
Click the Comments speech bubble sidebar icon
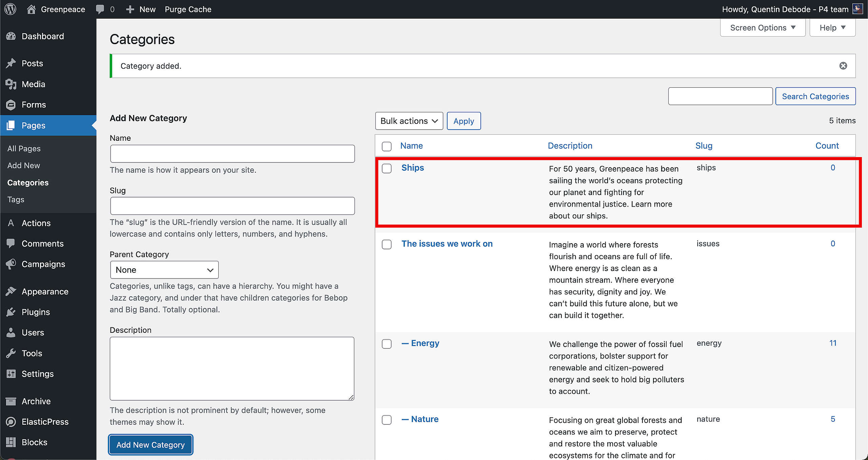[x=11, y=244]
